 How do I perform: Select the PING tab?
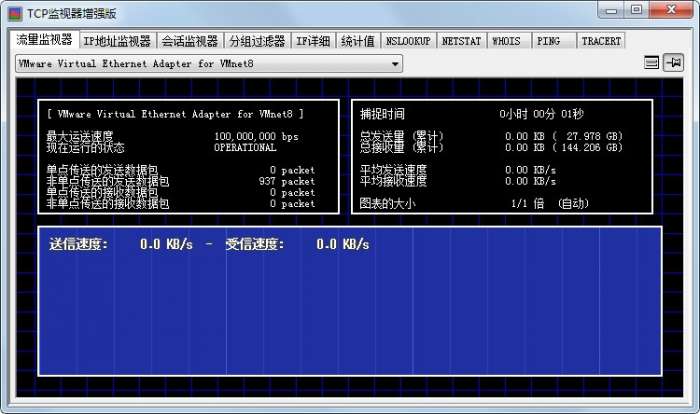coord(554,41)
